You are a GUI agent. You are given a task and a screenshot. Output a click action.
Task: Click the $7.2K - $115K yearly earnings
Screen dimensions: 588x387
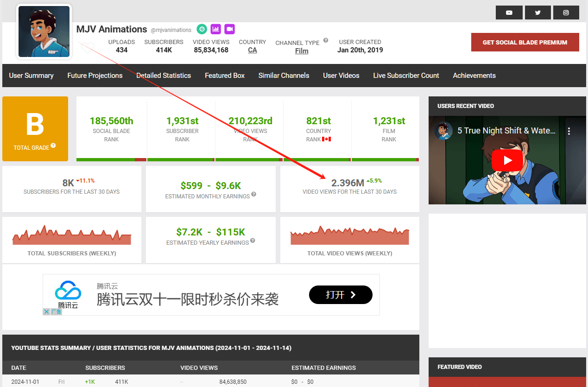pos(211,232)
